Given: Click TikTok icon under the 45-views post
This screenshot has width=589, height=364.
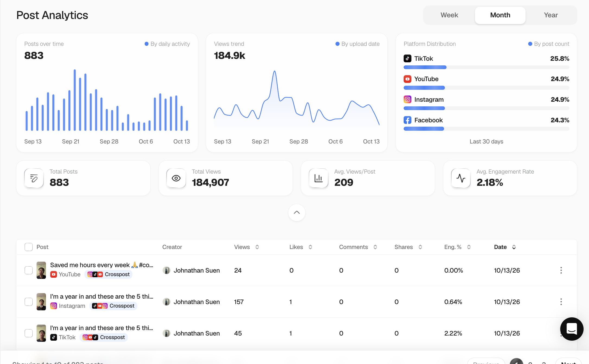Looking at the screenshot, I should [x=54, y=337].
